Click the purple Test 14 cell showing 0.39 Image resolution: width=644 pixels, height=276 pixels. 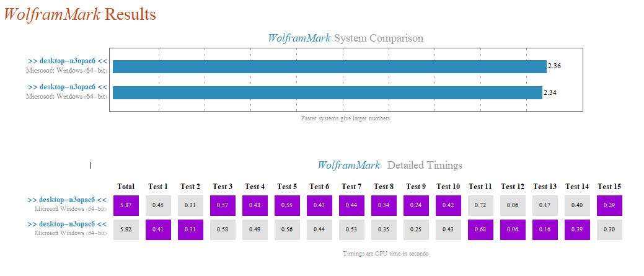click(x=577, y=229)
